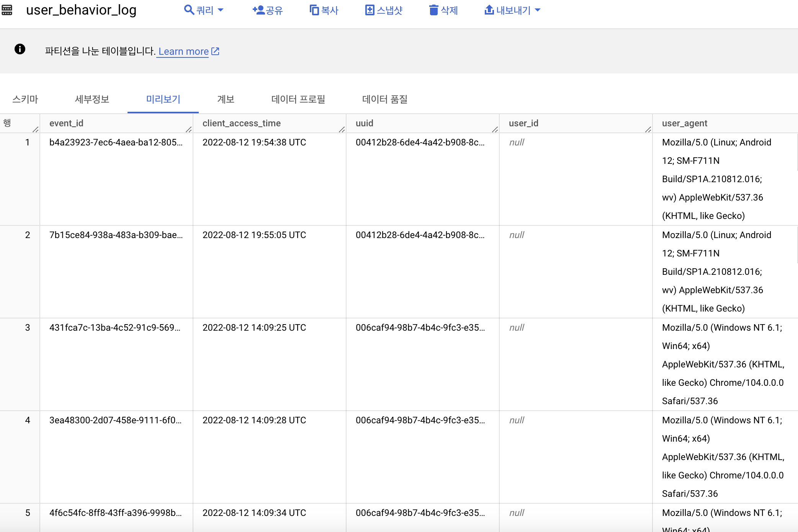
Task: Click the uuid column resize handle
Action: (x=495, y=129)
